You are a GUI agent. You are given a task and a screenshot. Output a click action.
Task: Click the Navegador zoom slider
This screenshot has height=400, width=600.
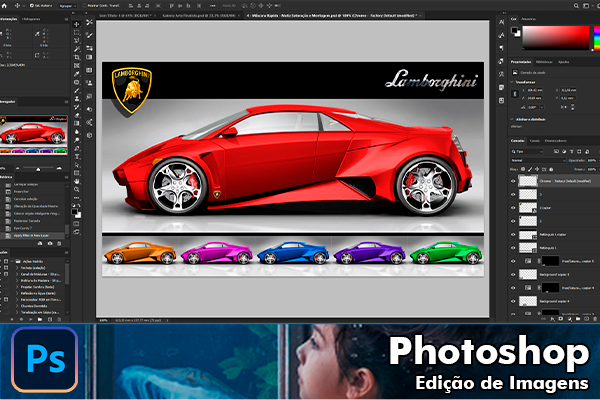coord(38,169)
